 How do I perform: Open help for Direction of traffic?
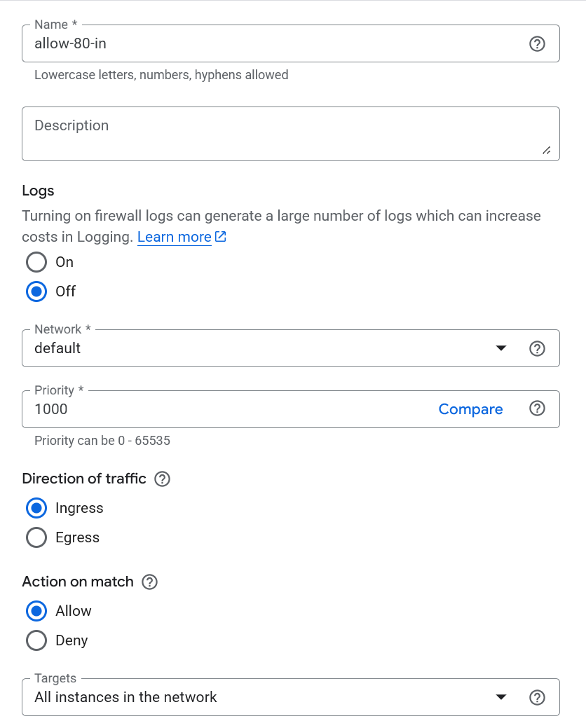[x=162, y=479]
